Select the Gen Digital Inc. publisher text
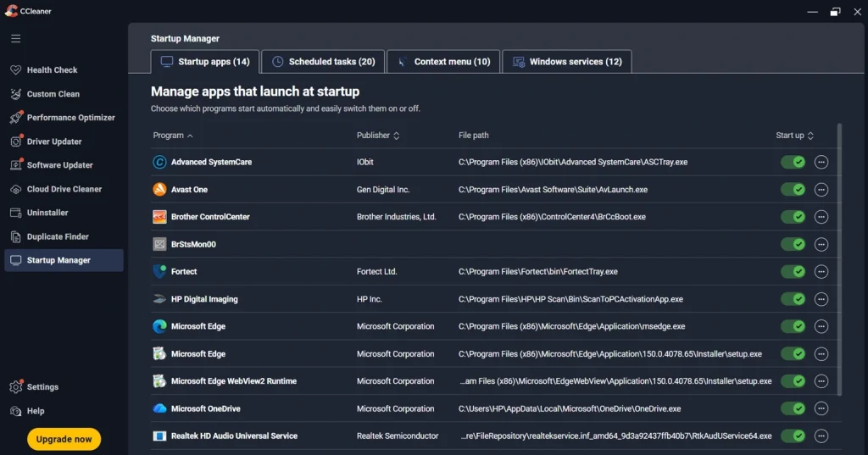 click(x=383, y=189)
